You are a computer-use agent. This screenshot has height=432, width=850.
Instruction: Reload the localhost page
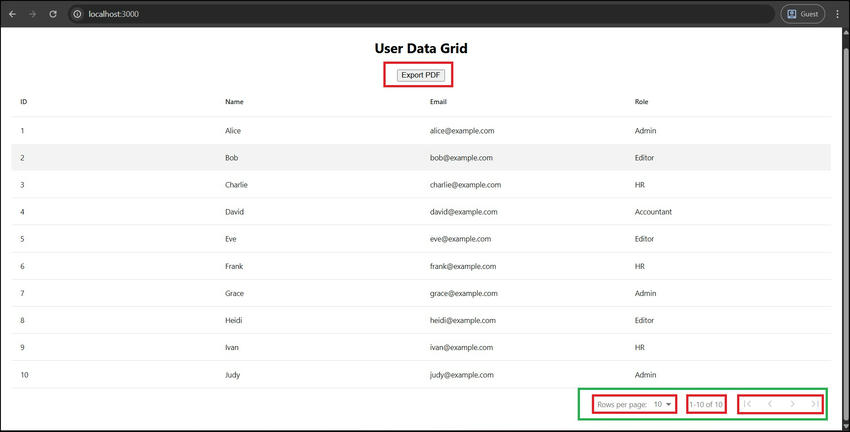click(53, 14)
